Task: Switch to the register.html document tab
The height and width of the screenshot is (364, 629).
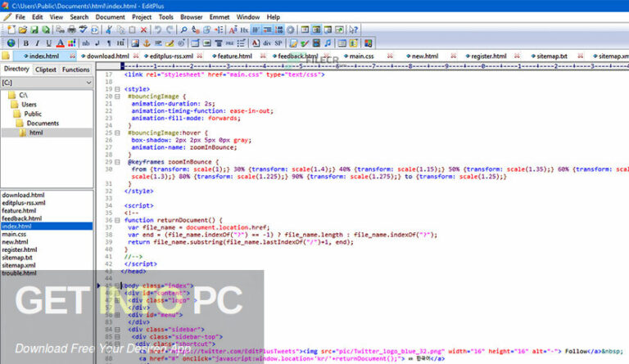Action: point(489,56)
